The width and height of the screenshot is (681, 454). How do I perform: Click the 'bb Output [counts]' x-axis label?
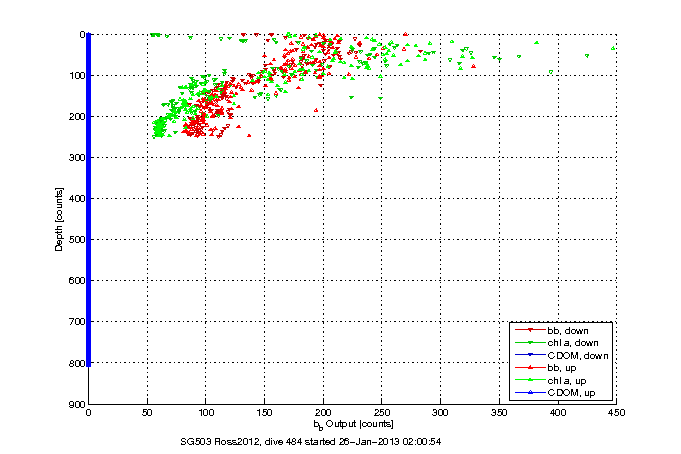tap(353, 424)
